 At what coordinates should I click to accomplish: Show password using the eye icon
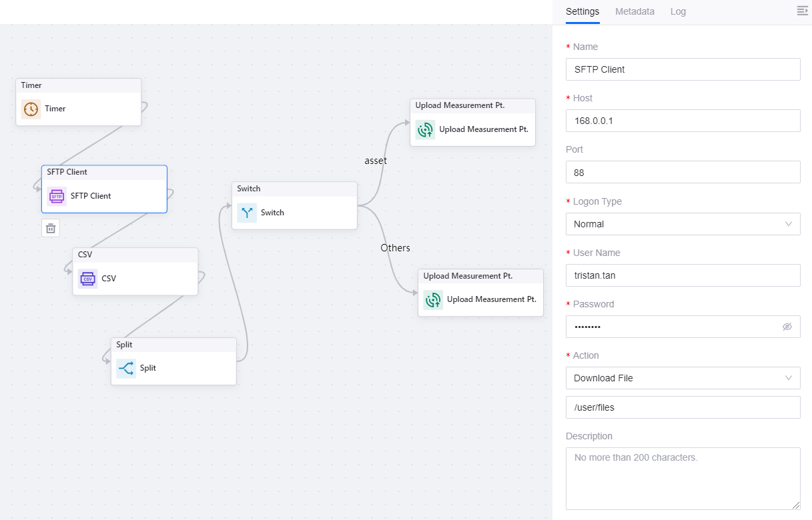787,327
